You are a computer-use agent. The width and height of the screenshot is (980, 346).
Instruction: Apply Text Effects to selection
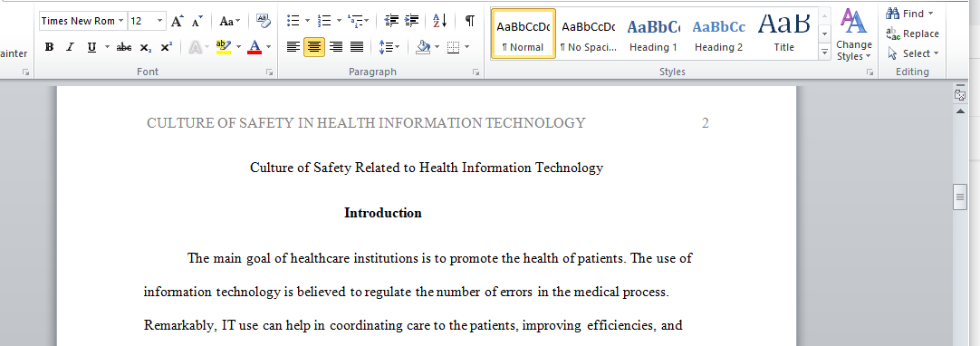pyautogui.click(x=196, y=47)
